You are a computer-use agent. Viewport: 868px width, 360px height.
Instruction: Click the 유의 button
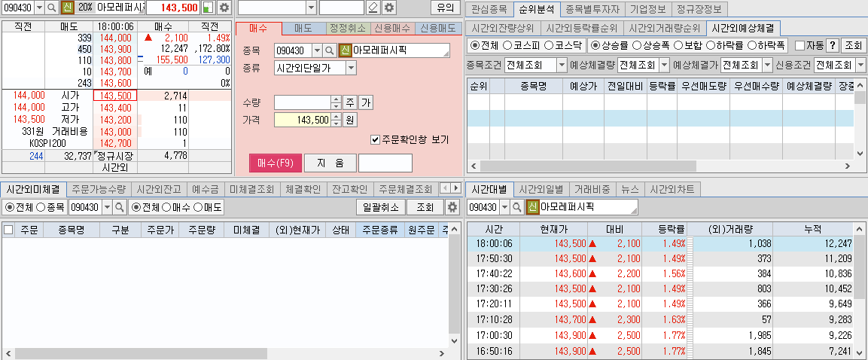click(445, 8)
